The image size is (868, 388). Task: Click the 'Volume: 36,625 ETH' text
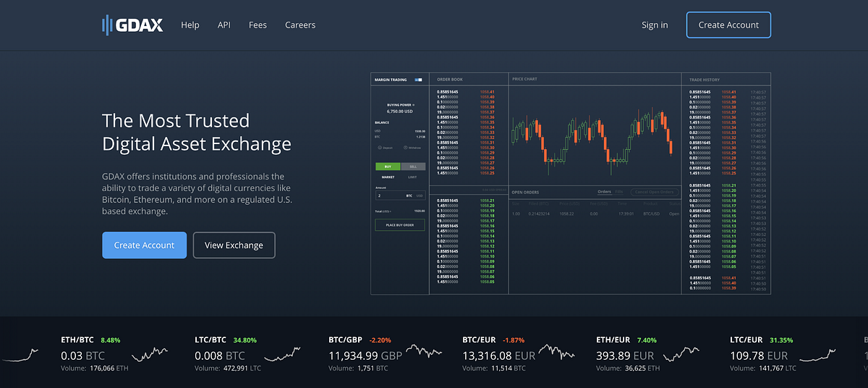pyautogui.click(x=628, y=368)
